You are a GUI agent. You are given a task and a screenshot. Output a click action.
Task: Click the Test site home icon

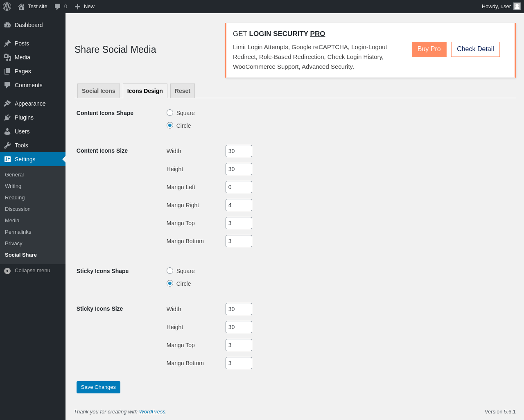pos(21,7)
